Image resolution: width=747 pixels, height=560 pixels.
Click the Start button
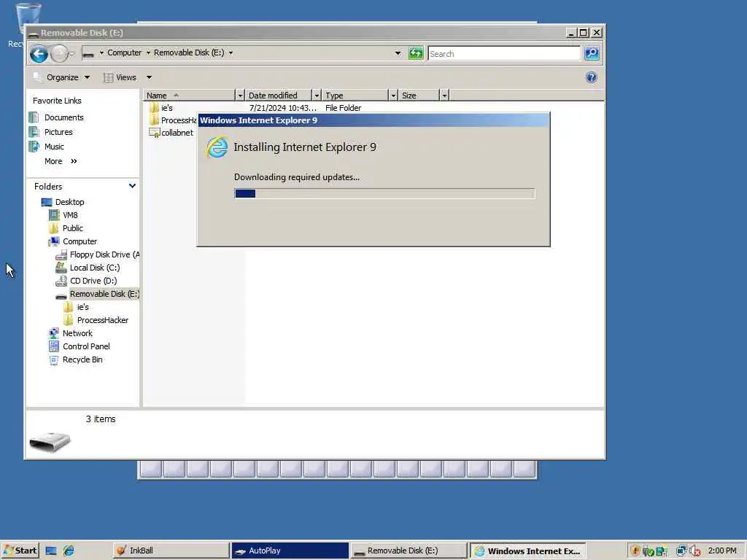click(20, 551)
